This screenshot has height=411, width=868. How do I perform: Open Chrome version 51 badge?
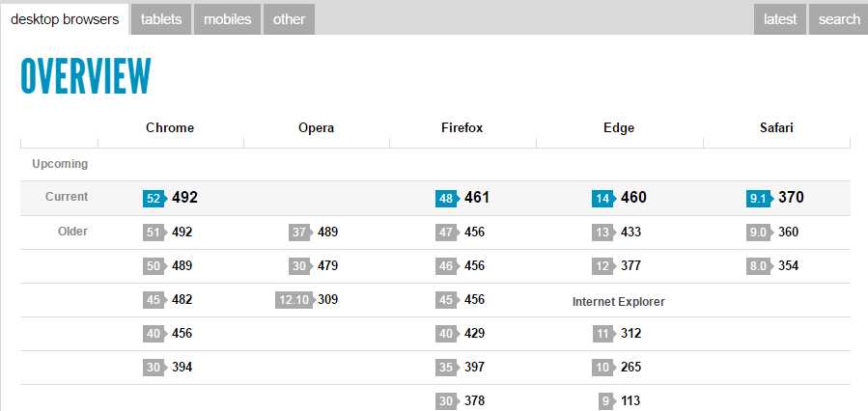154,233
